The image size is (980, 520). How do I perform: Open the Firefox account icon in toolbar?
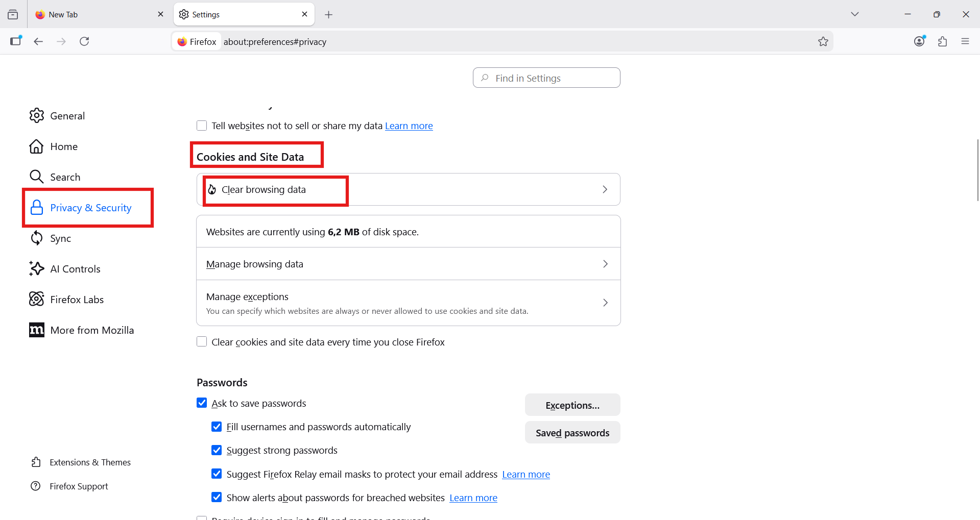click(919, 41)
